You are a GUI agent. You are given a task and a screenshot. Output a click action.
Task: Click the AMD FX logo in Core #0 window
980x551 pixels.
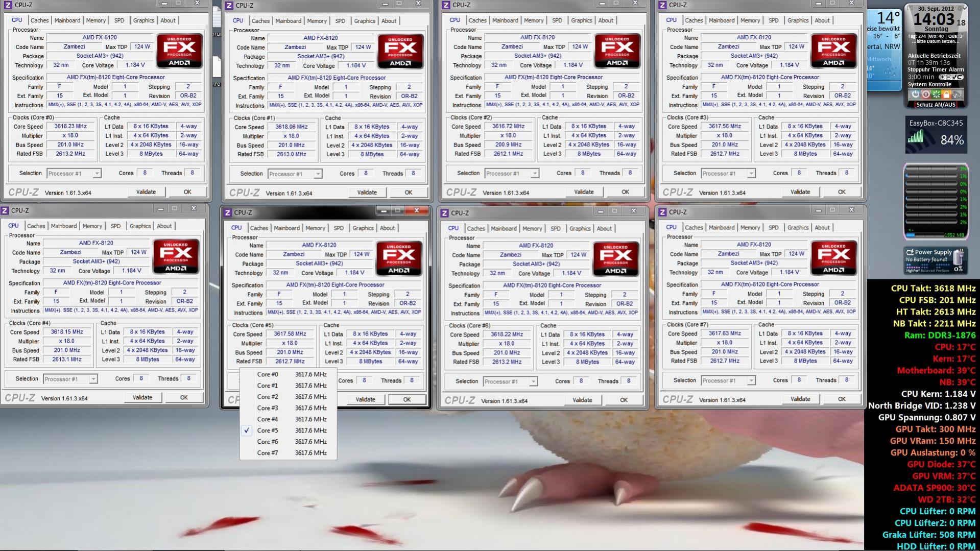(x=180, y=51)
